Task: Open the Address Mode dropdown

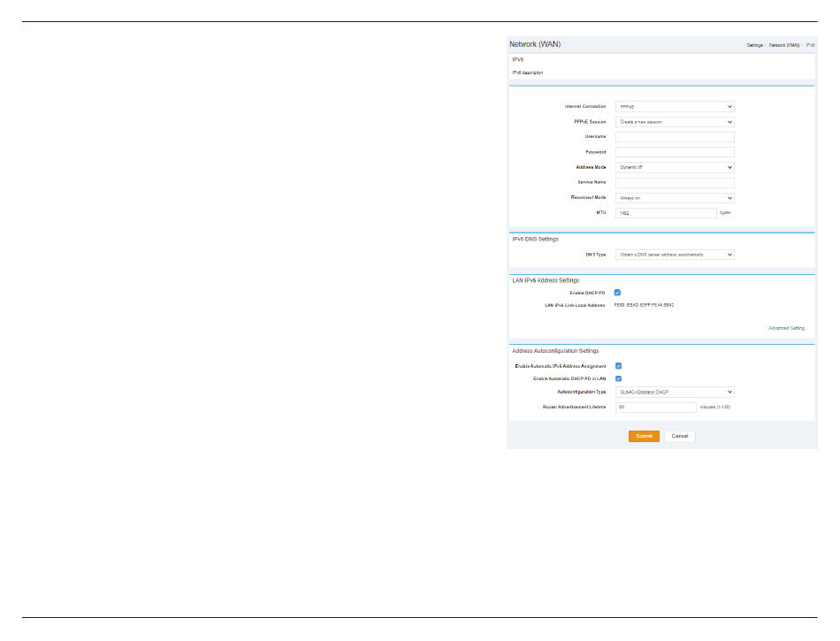Action: point(675,167)
